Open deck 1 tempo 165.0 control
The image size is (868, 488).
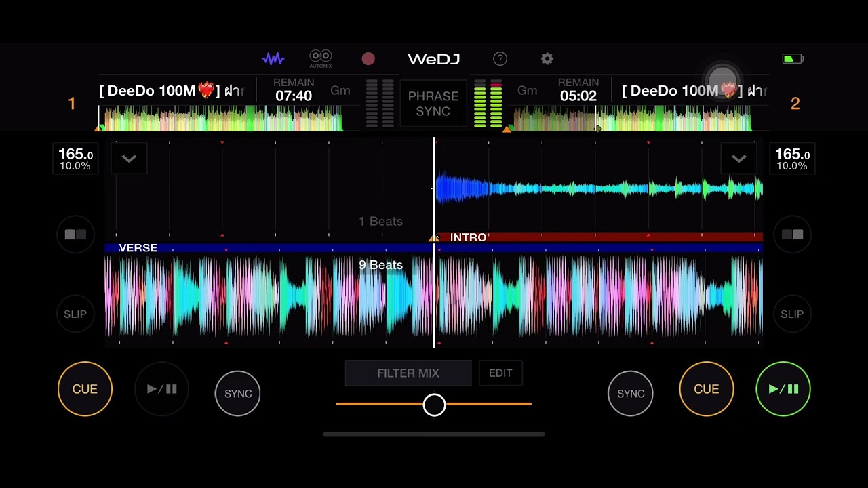[75, 159]
